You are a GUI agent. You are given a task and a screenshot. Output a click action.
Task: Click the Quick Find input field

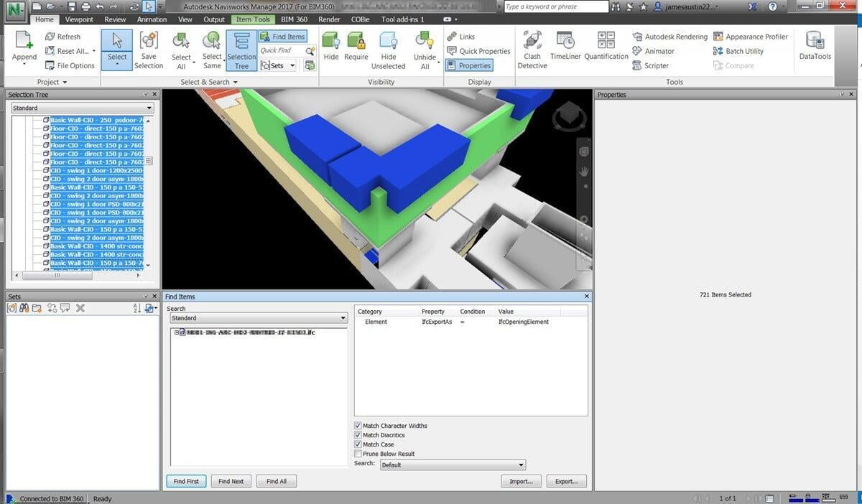pos(282,51)
